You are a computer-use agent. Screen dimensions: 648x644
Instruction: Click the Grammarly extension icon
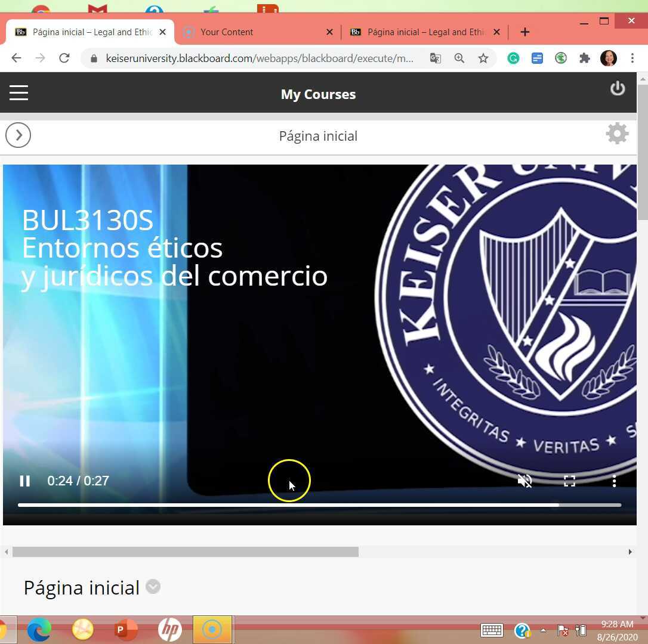(513, 58)
